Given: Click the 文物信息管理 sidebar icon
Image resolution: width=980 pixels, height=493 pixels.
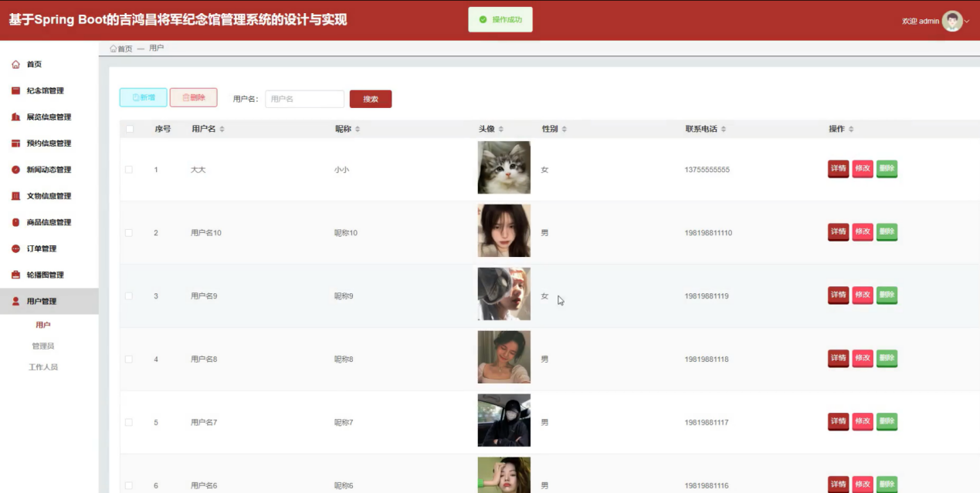Looking at the screenshot, I should click(x=15, y=196).
